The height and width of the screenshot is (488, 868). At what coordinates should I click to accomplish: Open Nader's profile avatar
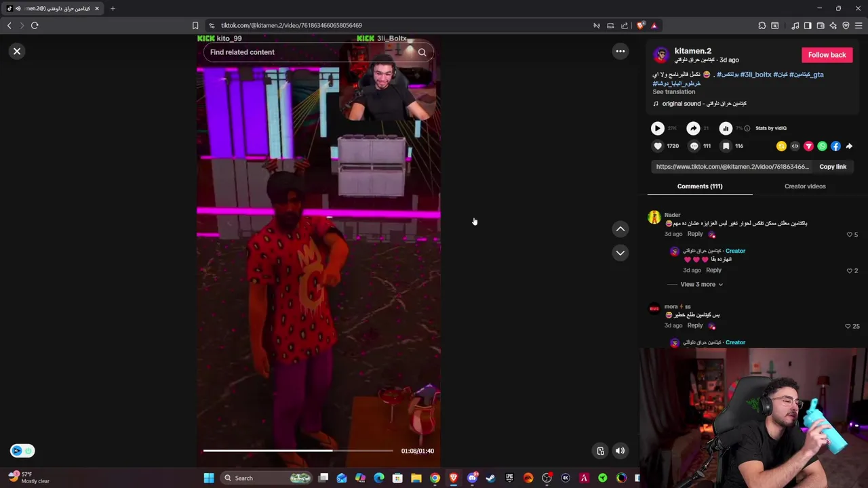pyautogui.click(x=654, y=217)
